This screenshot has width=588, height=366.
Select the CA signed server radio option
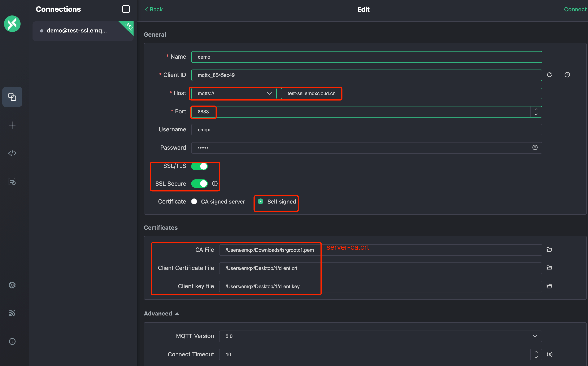pyautogui.click(x=194, y=202)
